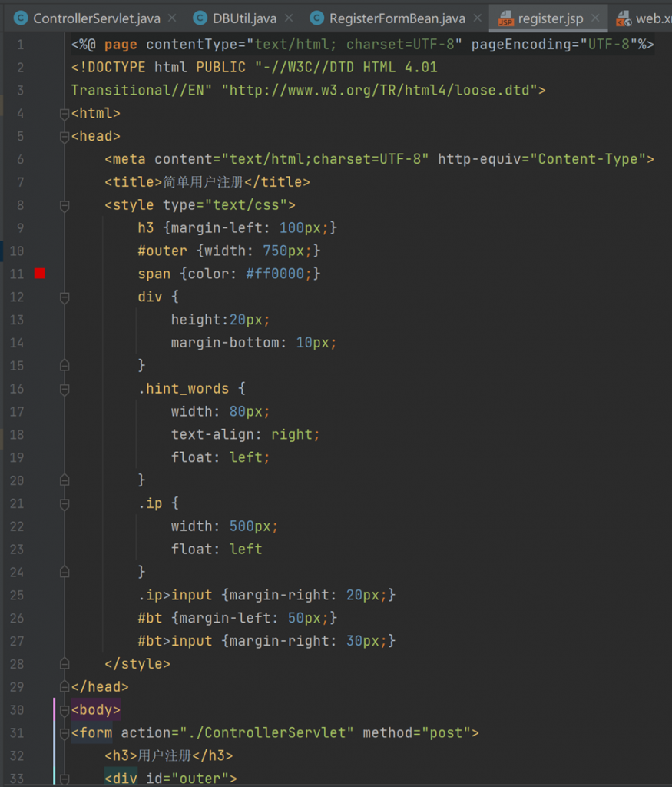Screen dimensions: 672x787
Task: Collapse the <head> block on line 5
Action: pos(65,137)
